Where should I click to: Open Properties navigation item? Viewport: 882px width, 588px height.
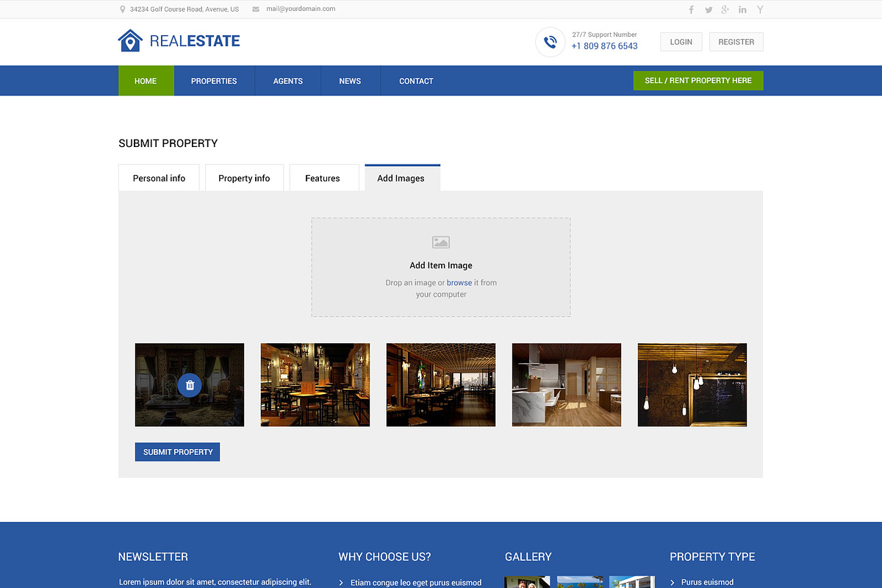214,81
